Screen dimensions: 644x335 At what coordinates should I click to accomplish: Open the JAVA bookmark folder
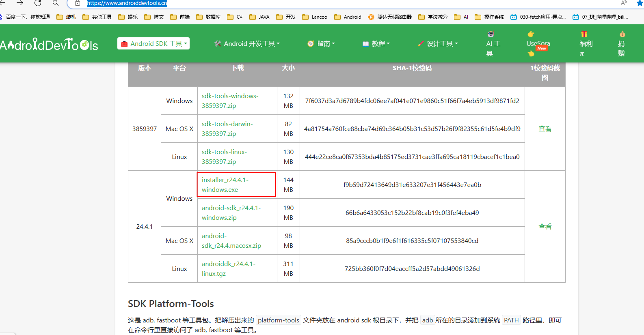(259, 17)
